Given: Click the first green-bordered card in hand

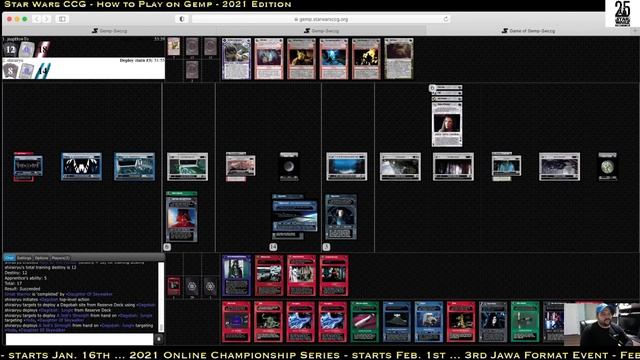Looking at the screenshot, I should click(x=364, y=322).
